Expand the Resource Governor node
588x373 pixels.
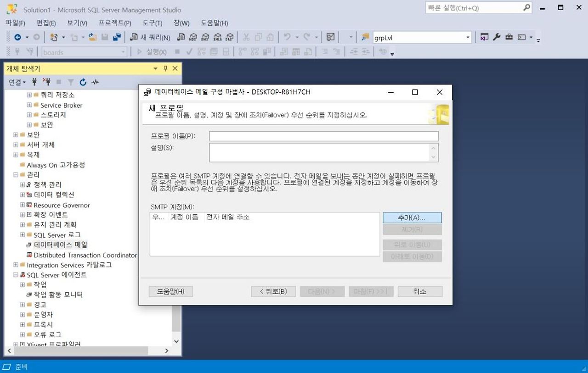(x=23, y=205)
